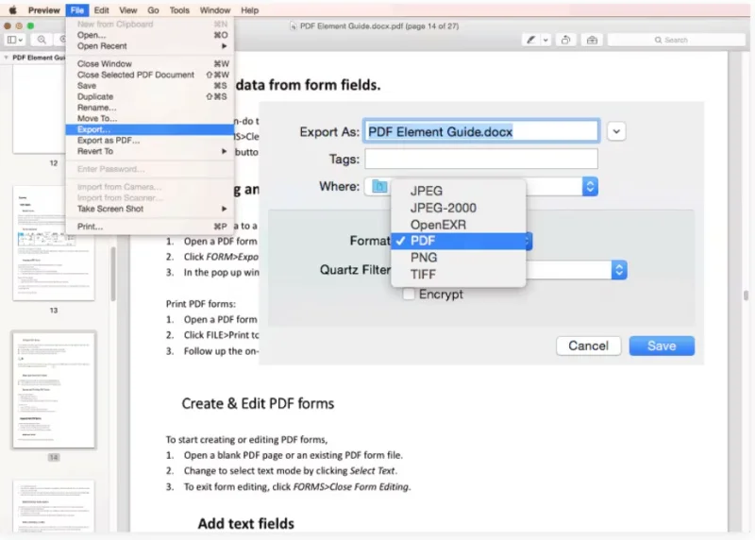
Task: Open the Window menu
Action: coord(215,10)
